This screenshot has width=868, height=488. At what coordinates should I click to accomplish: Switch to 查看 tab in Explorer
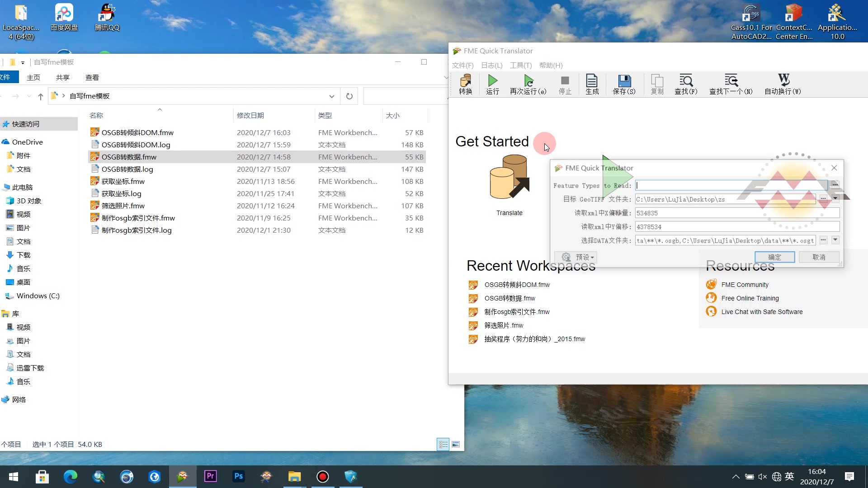click(x=92, y=78)
